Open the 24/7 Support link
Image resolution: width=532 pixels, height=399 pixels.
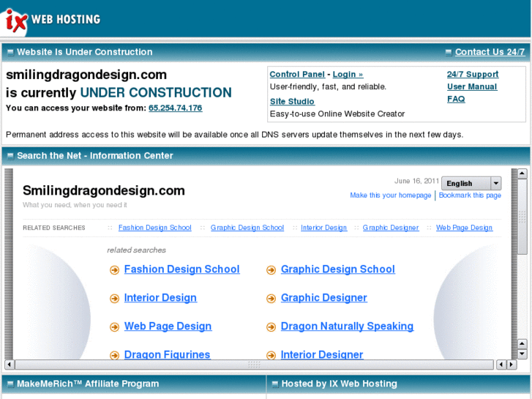coord(472,74)
